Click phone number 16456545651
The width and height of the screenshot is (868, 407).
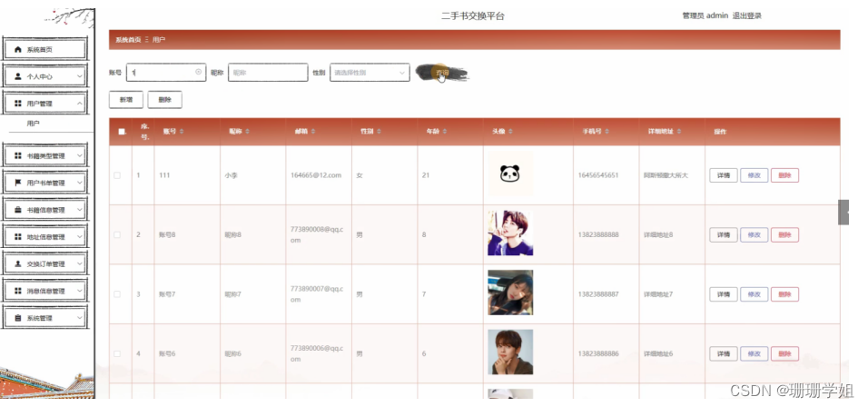pyautogui.click(x=598, y=175)
